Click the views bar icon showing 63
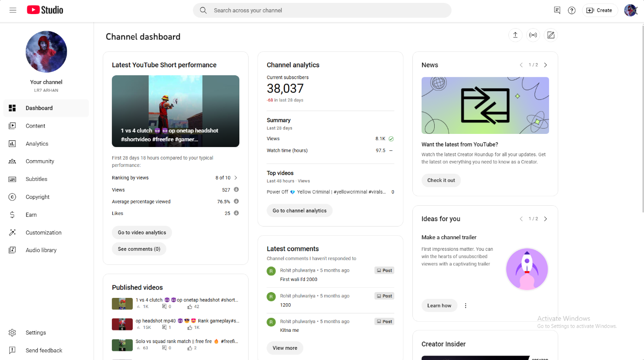The height and width of the screenshot is (360, 644). [x=138, y=348]
